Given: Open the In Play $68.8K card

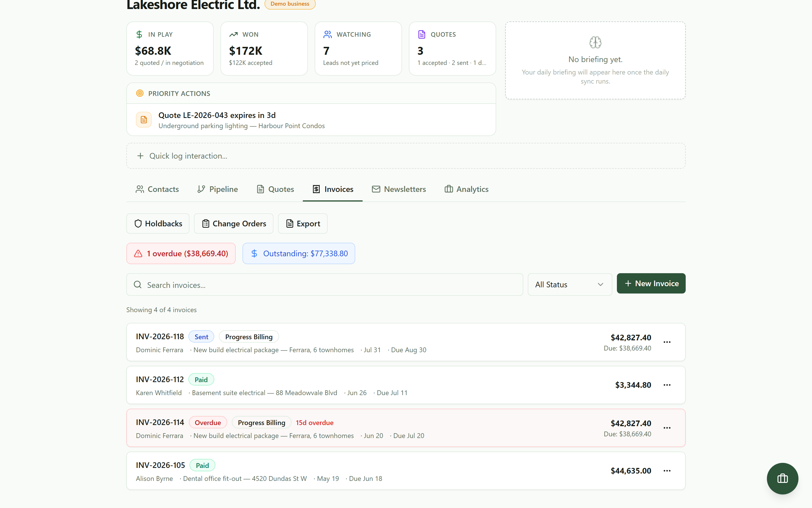Looking at the screenshot, I should [x=170, y=49].
